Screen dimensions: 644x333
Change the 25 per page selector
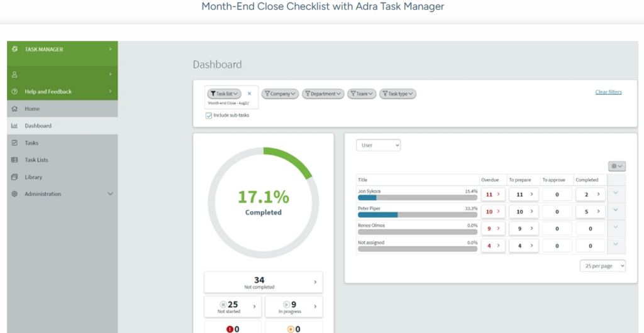(x=602, y=266)
